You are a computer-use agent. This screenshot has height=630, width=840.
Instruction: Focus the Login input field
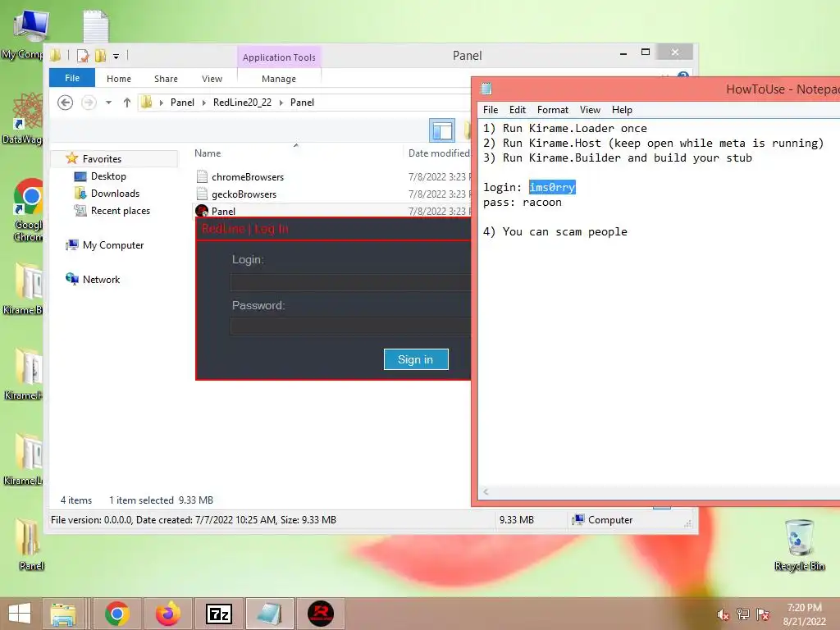(351, 282)
